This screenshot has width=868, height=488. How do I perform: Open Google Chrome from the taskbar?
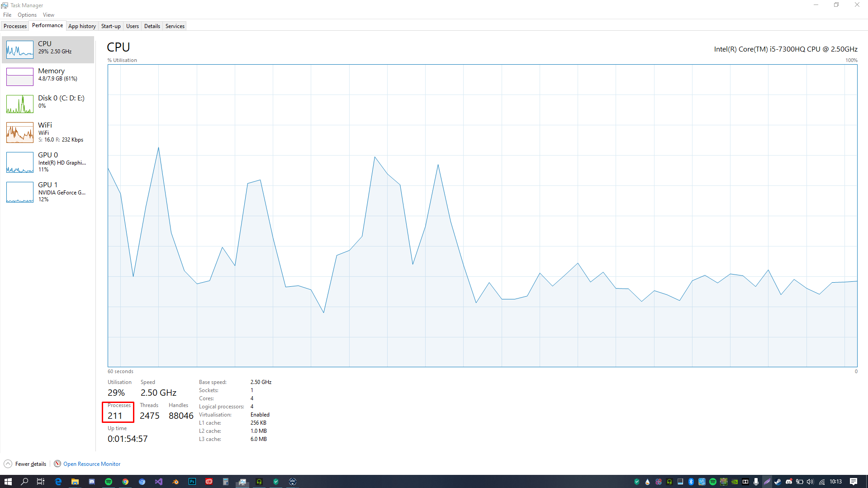[125, 482]
